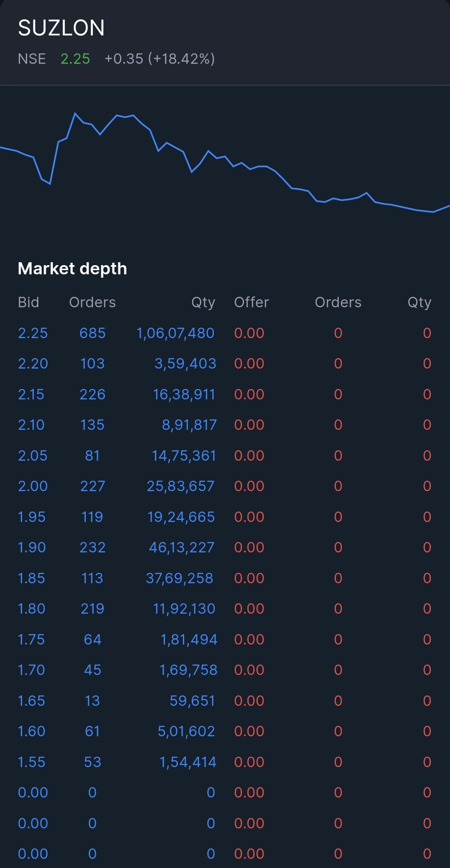Image resolution: width=450 pixels, height=868 pixels.
Task: Select the NSE exchange label
Action: (32, 59)
